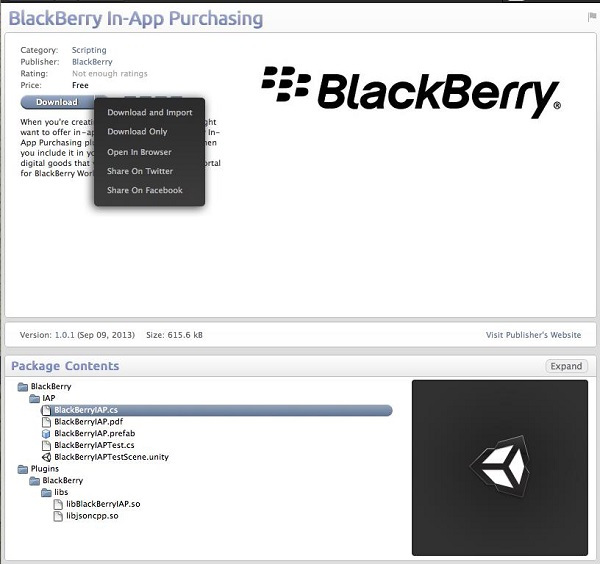Click the libjsoncpp.so file icon
Viewport: 600px width, 564px height.
click(58, 516)
